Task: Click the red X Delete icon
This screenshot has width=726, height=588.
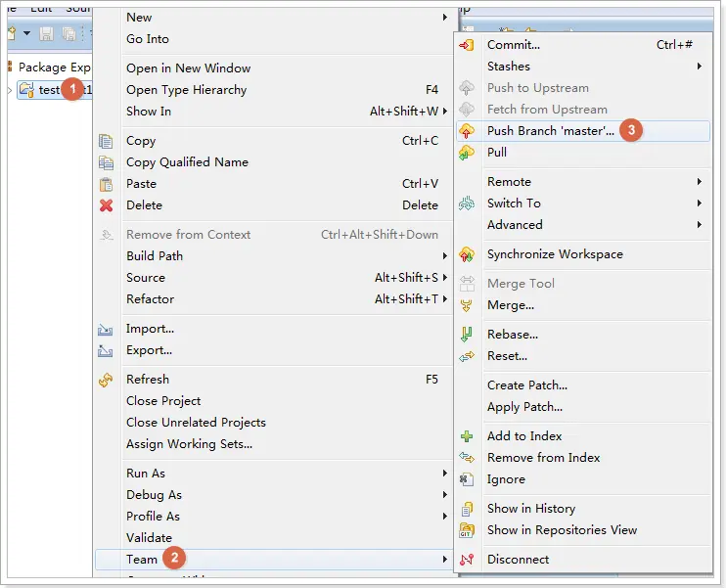Action: 106,205
